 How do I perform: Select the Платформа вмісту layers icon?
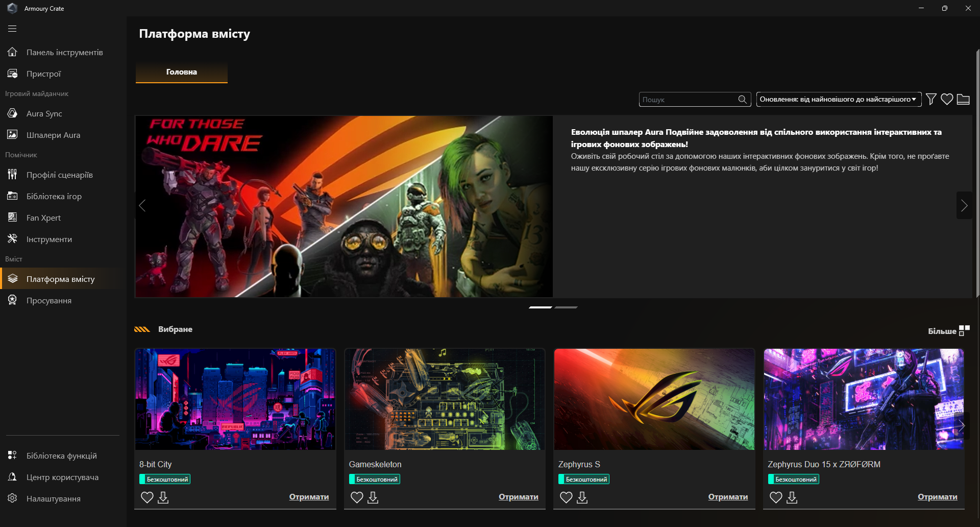(12, 279)
